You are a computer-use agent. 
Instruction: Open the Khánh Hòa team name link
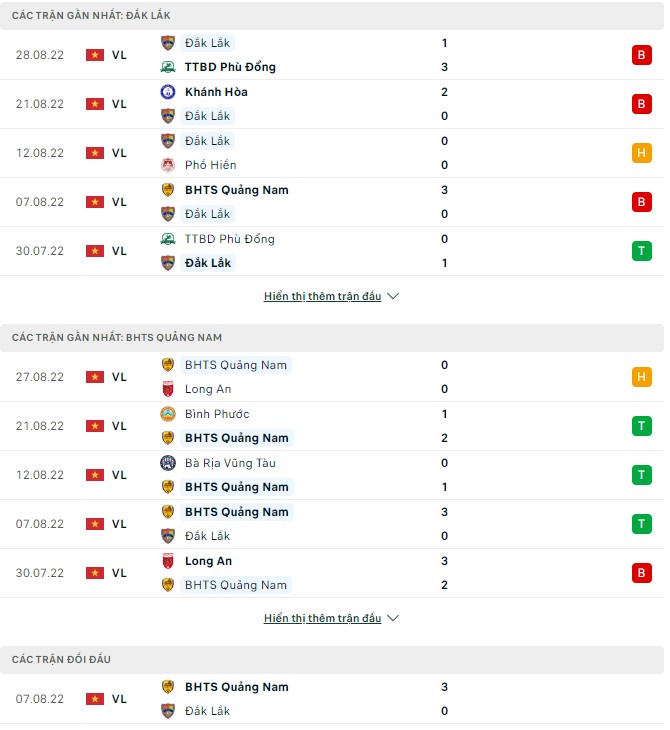pos(216,92)
